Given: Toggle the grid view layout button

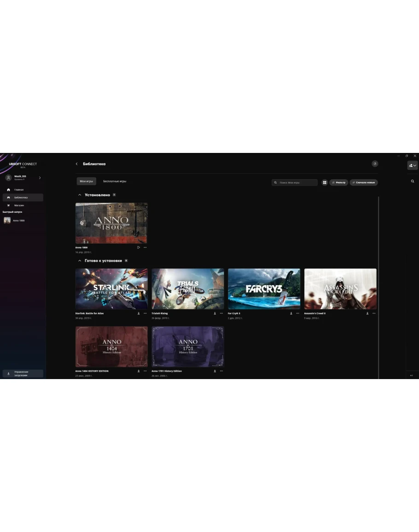Looking at the screenshot, I should click(325, 182).
